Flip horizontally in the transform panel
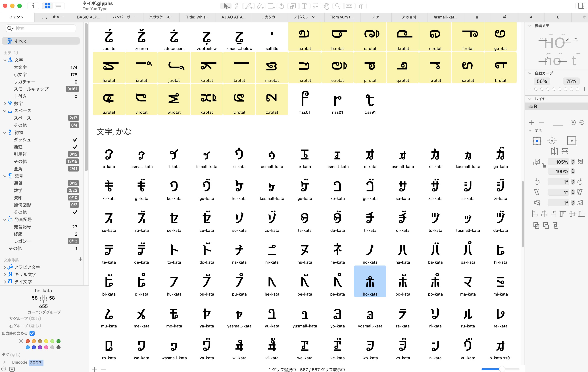Image resolution: width=588 pixels, height=372 pixels. [x=554, y=151]
